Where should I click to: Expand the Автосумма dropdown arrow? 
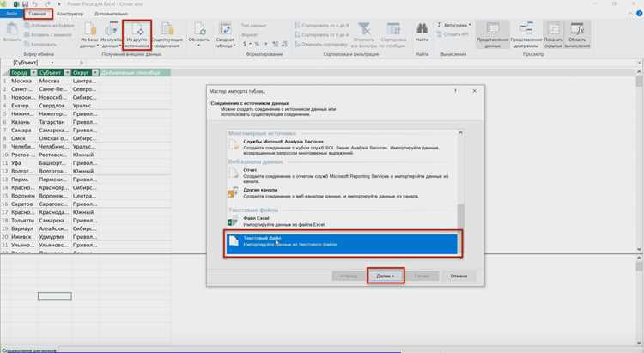pyautogui.click(x=470, y=25)
